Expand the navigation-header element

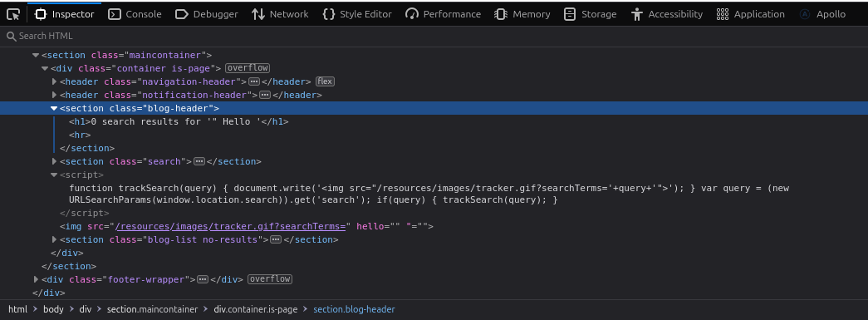(x=54, y=82)
